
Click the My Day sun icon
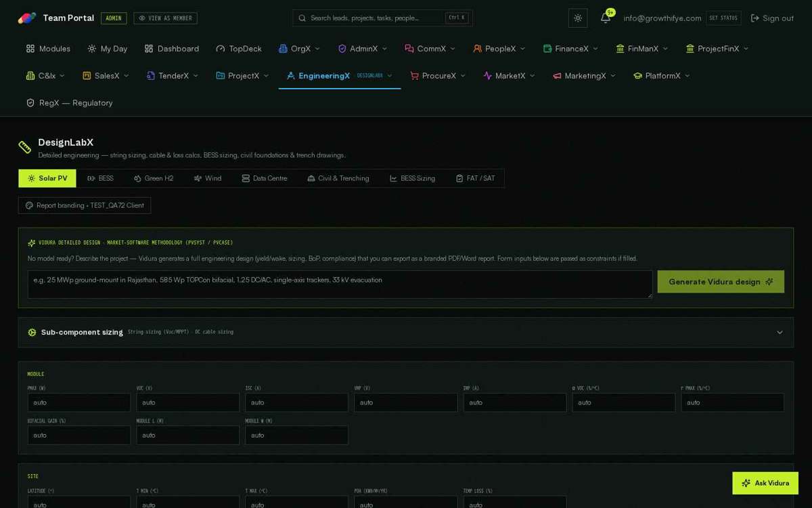coord(92,49)
